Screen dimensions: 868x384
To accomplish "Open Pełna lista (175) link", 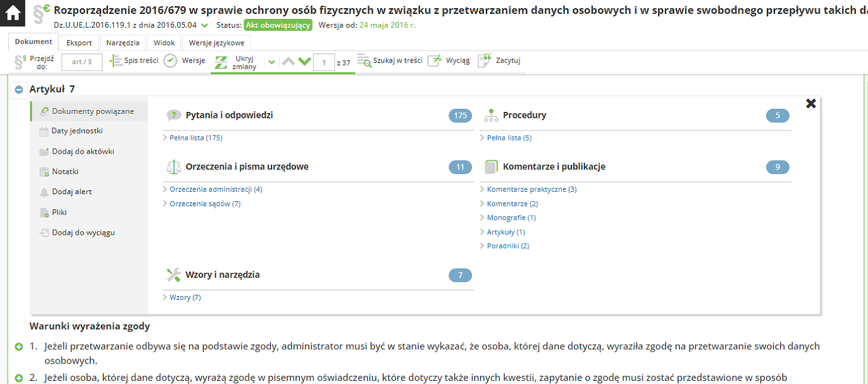I will [196, 138].
